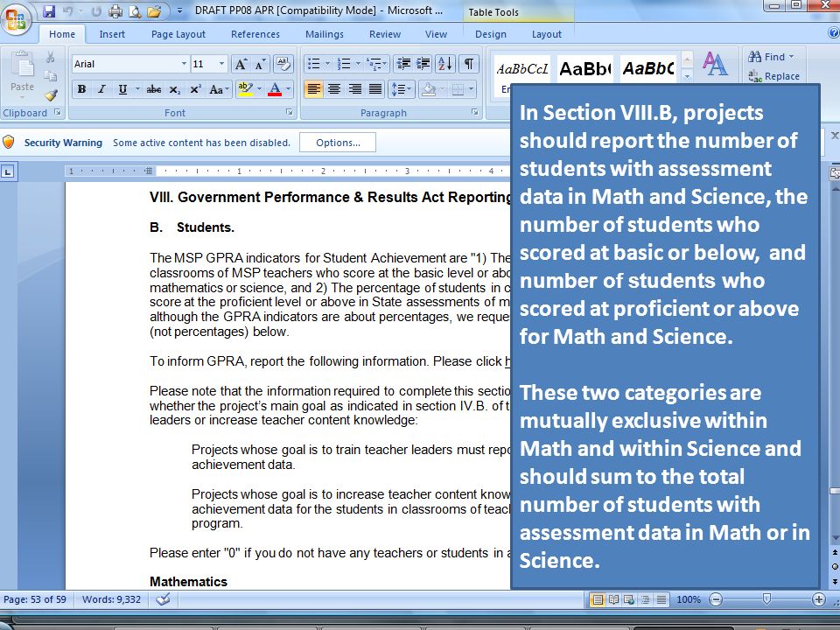This screenshot has width=840, height=630.
Task: Open the Font dialog launcher
Action: (x=290, y=112)
